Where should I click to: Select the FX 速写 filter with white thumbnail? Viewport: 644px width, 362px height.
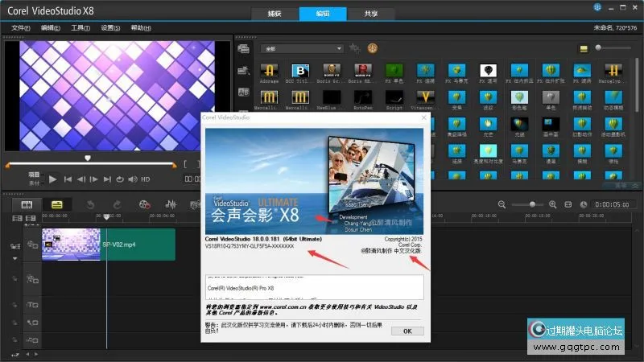click(x=488, y=71)
